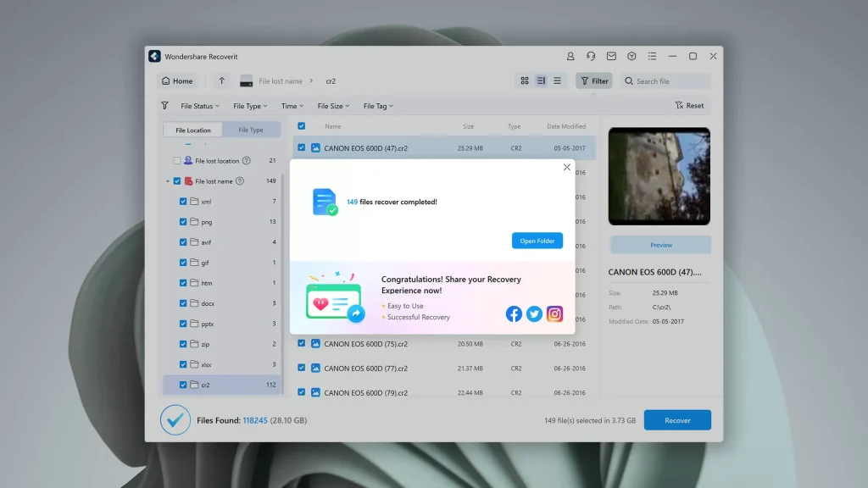Click the Preview button under thumbnail

[x=660, y=245]
